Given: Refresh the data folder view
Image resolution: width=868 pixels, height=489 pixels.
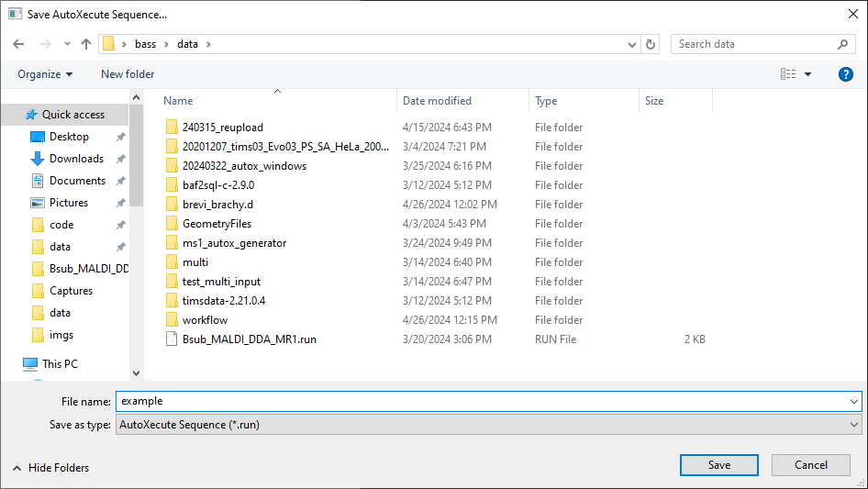Looking at the screenshot, I should 651,44.
